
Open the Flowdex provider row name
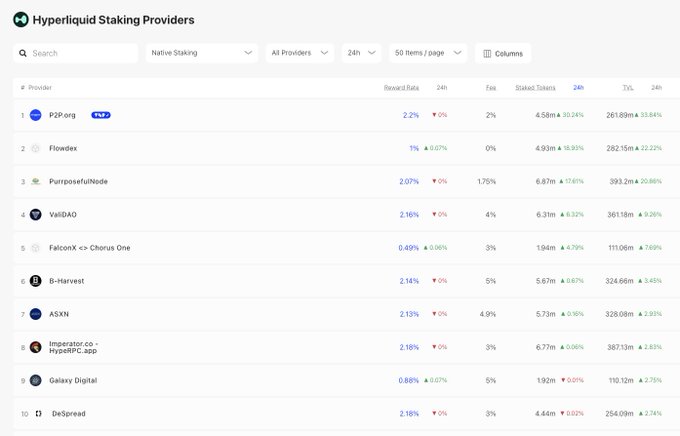(x=63, y=148)
